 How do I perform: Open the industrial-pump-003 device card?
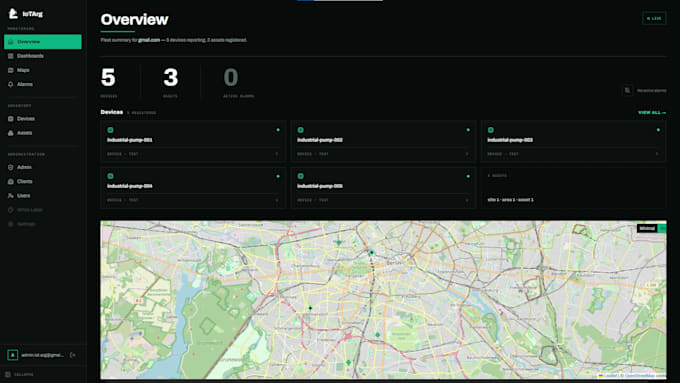pyautogui.click(x=573, y=141)
